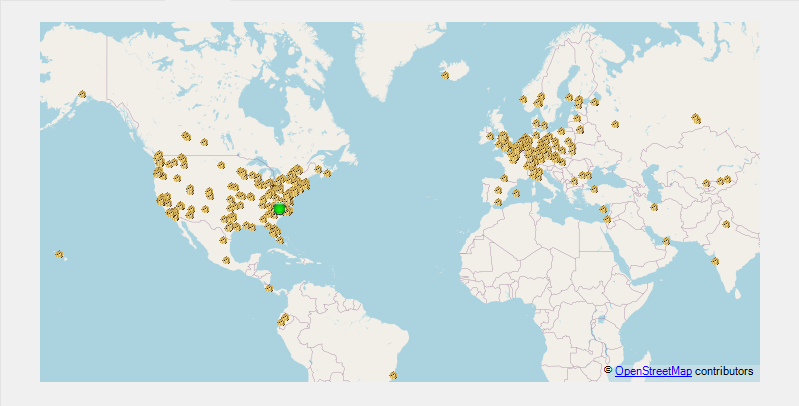Click the marker in Portugal

497,202
